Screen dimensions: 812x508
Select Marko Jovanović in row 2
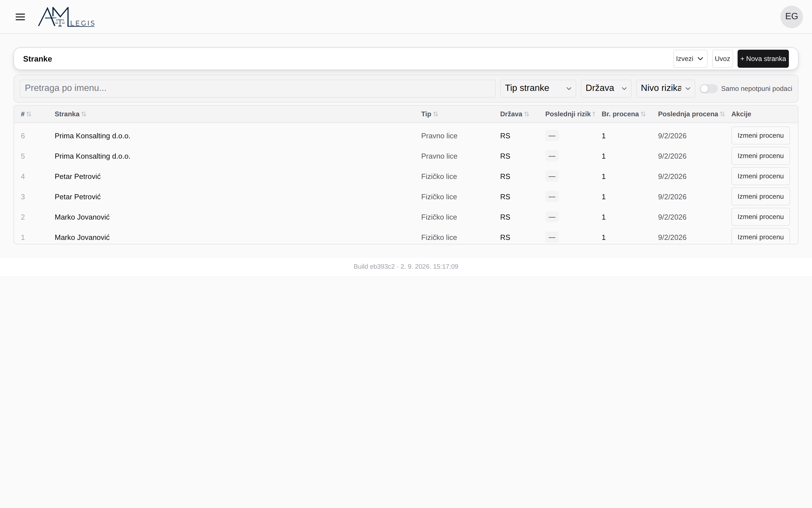82,217
